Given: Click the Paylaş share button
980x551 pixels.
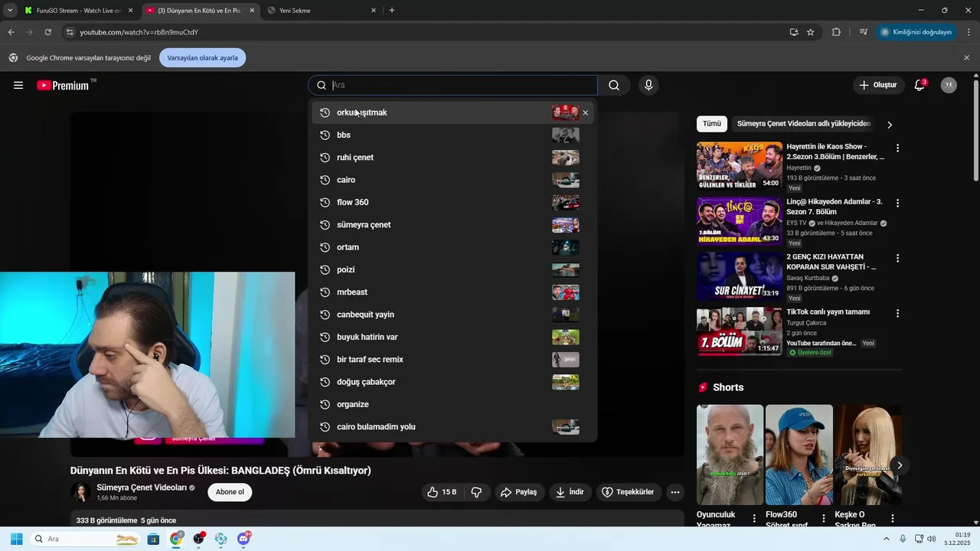Looking at the screenshot, I should point(518,492).
